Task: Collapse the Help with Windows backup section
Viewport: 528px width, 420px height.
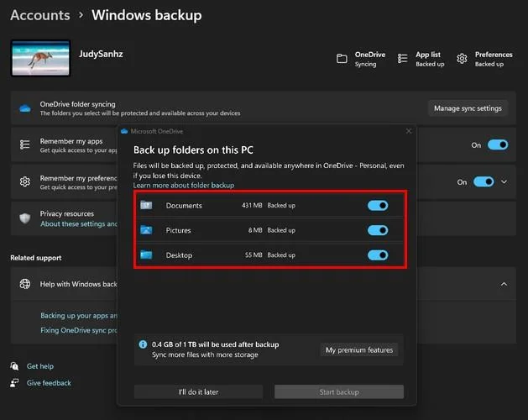Action: (504, 284)
